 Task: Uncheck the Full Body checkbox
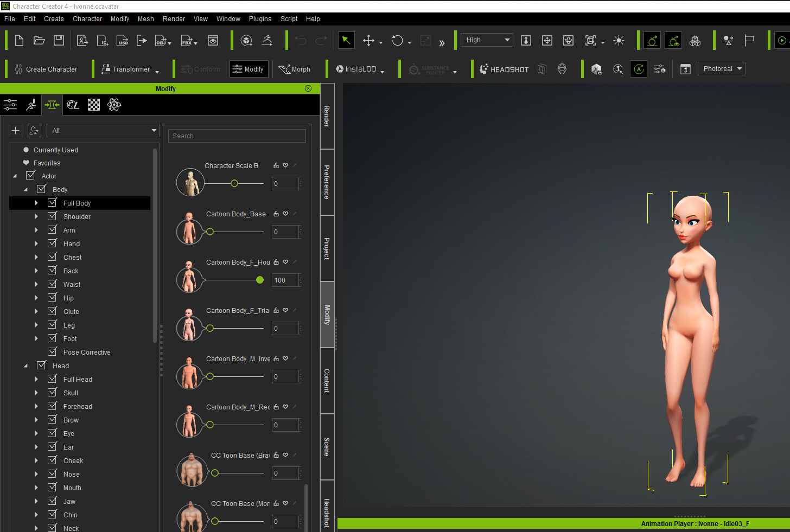click(x=53, y=202)
